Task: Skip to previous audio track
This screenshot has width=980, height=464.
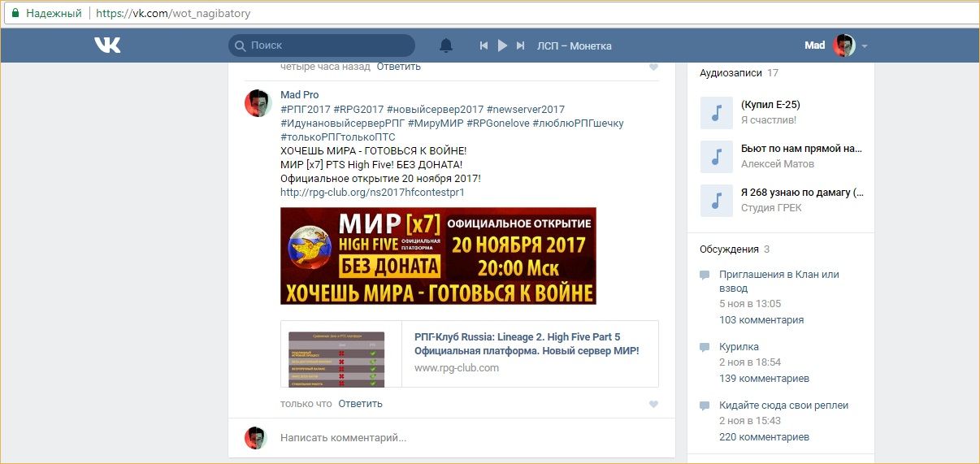Action: point(483,46)
